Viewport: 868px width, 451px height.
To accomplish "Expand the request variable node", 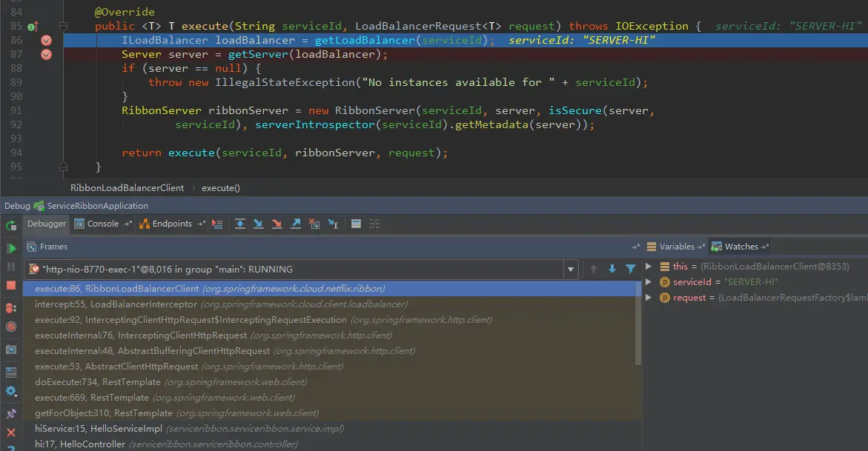I will pos(649,298).
